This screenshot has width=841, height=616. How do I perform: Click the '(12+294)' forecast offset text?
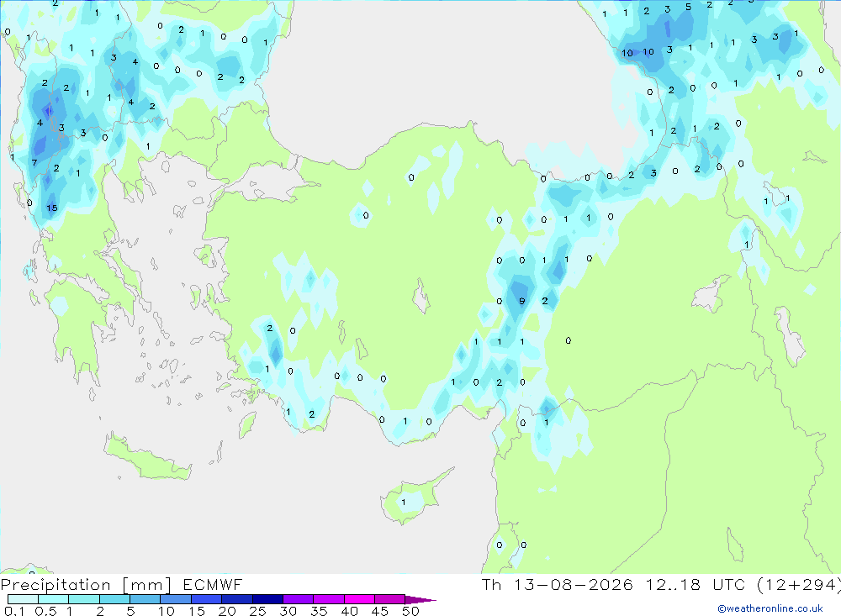(799, 585)
